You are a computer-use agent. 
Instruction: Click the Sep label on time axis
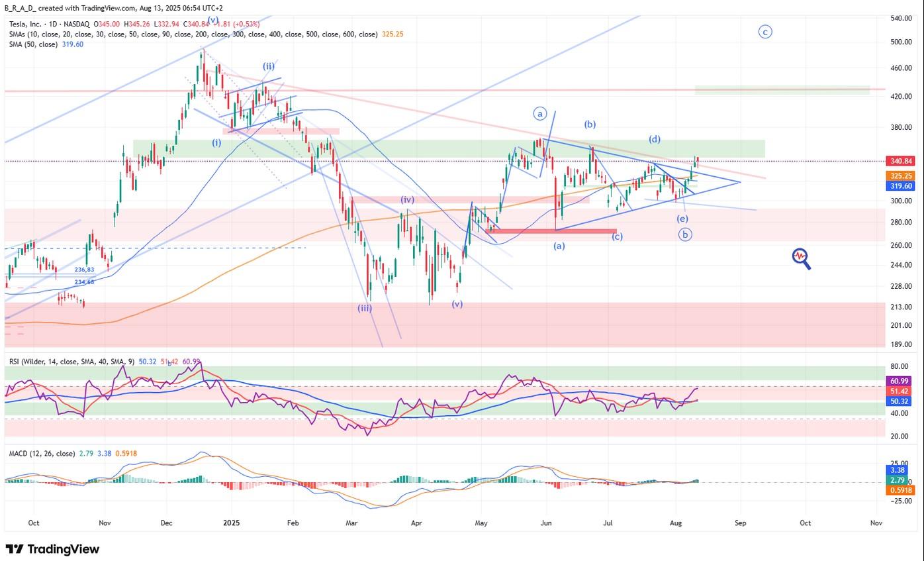(x=740, y=523)
